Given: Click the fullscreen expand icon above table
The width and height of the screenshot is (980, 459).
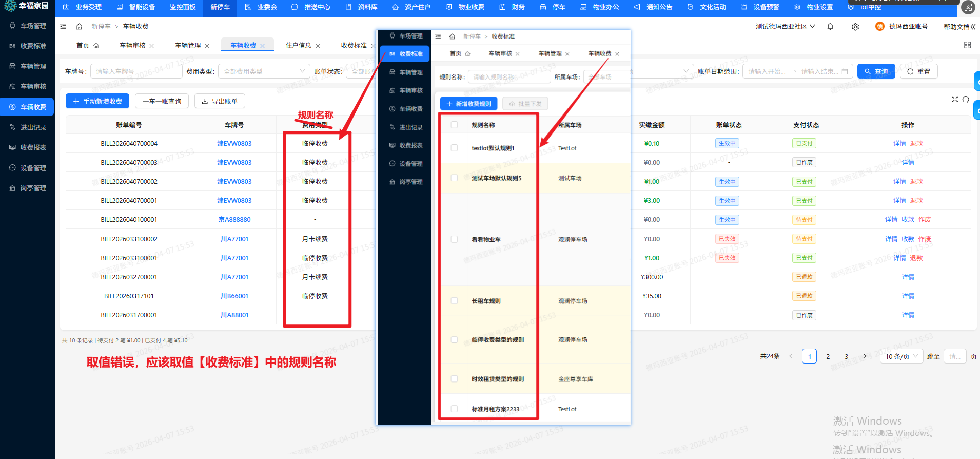Looking at the screenshot, I should [x=955, y=100].
